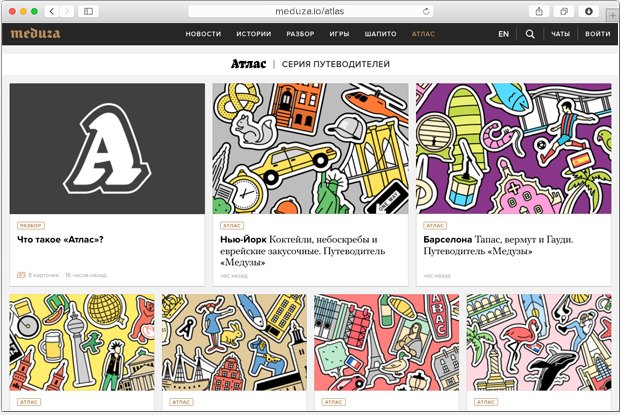Open the site search magnifier
Viewport: 620px width, 415px height.
[x=530, y=34]
